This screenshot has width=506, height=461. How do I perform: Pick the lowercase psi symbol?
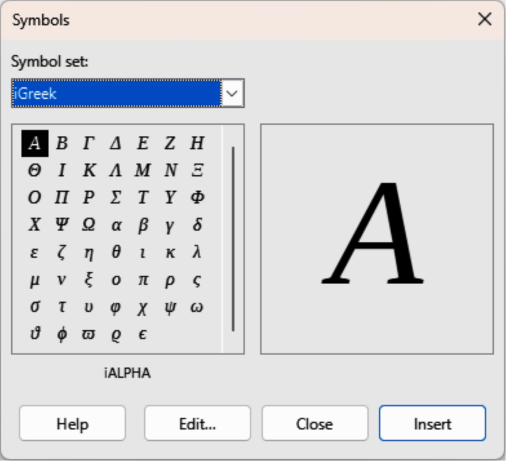tap(170, 307)
